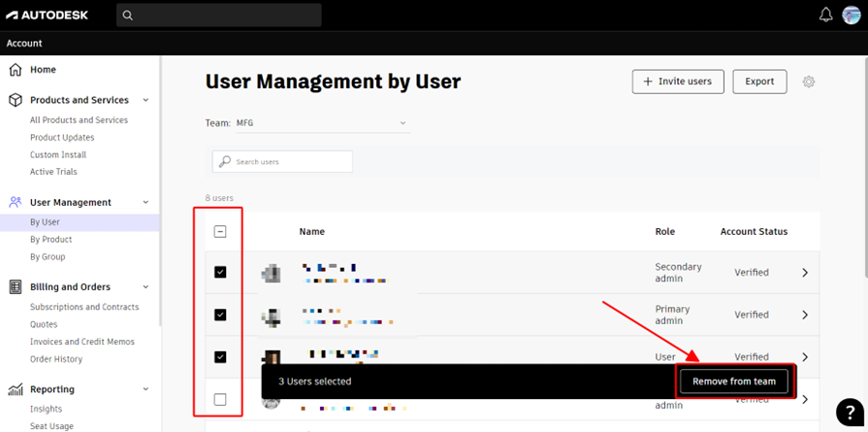Viewport: 868px width, 432px height.
Task: Click the Autodesk logo
Action: coord(48,15)
